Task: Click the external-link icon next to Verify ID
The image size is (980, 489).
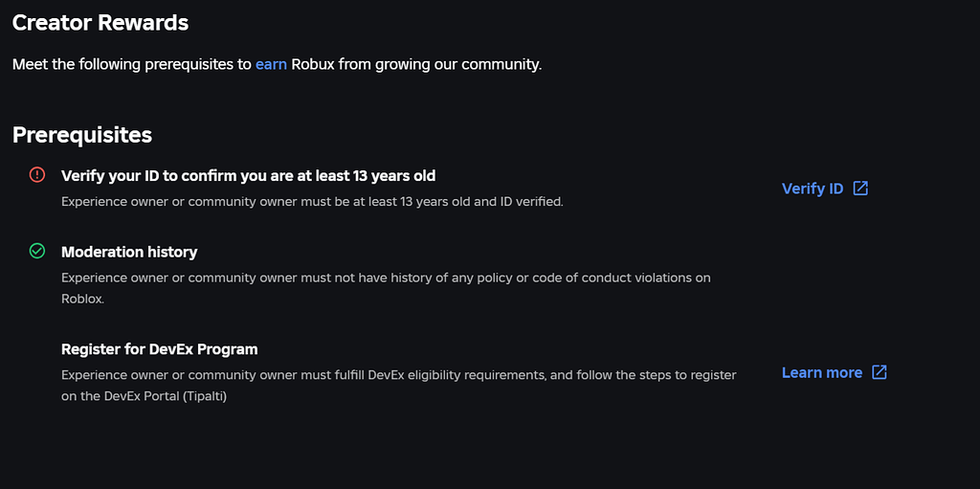Action: click(860, 188)
